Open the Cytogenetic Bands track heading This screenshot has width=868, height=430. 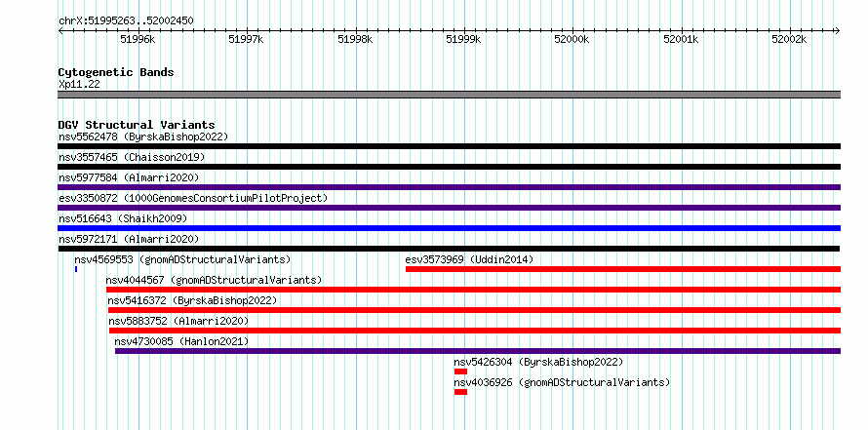pyautogui.click(x=116, y=72)
